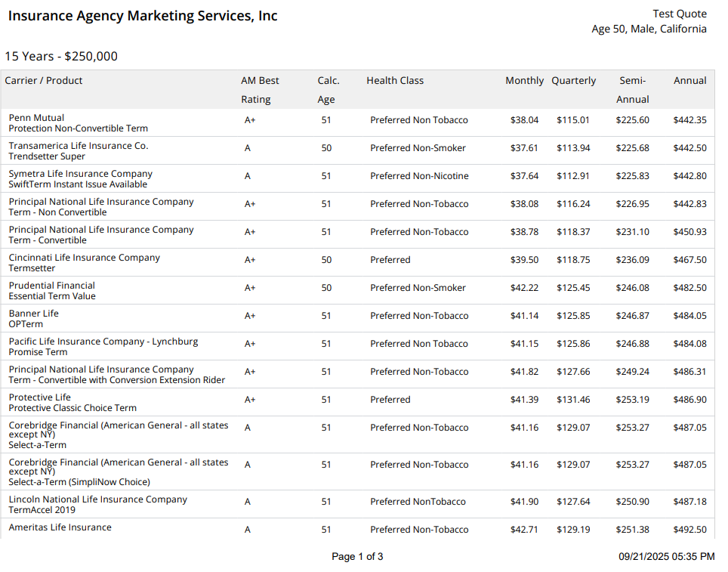Select the Annual column header
This screenshot has width=728, height=572.
[x=689, y=81]
